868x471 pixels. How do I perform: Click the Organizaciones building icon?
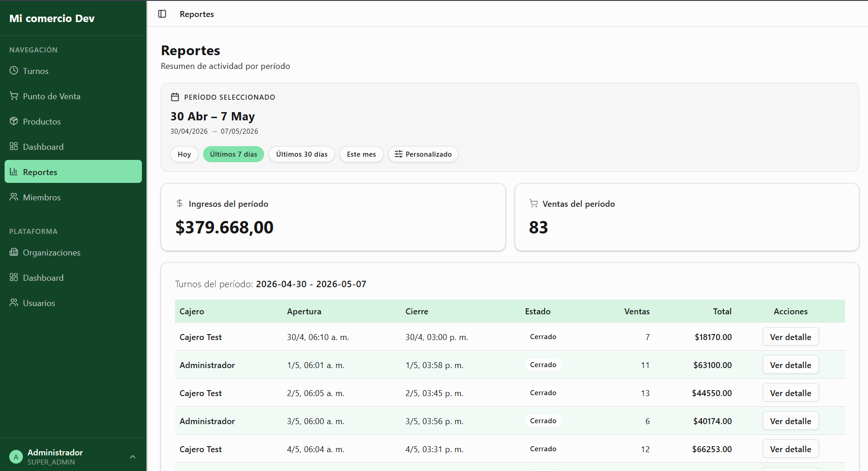point(14,252)
